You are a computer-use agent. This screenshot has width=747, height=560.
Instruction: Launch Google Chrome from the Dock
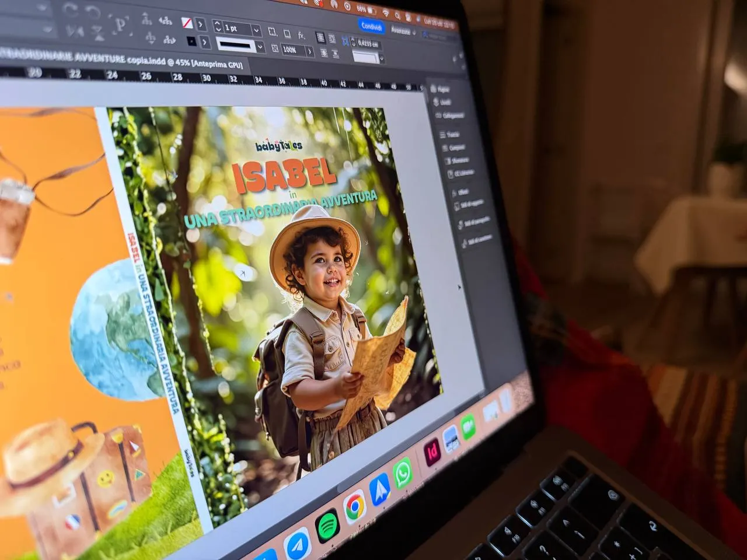tap(354, 508)
